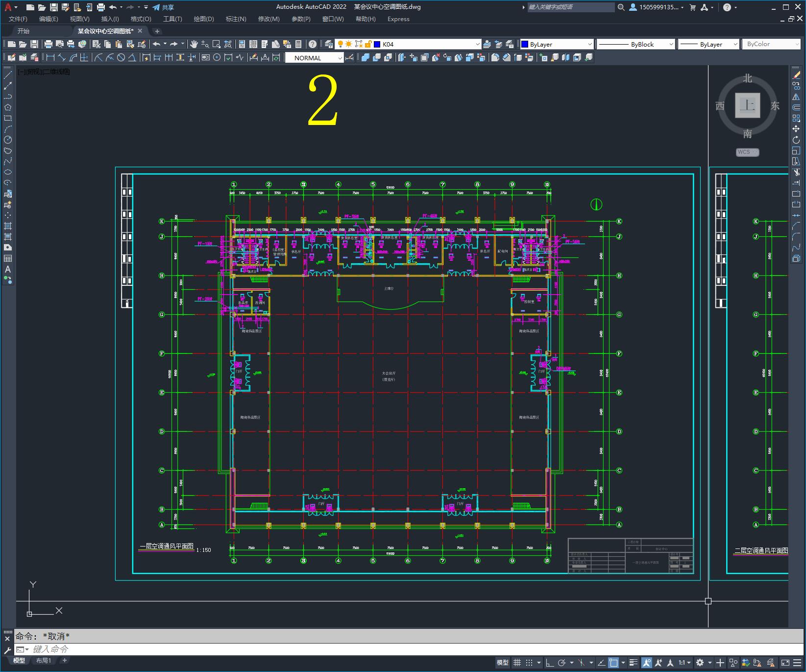
Task: Click the blue layer color swatch for K04
Action: (377, 44)
